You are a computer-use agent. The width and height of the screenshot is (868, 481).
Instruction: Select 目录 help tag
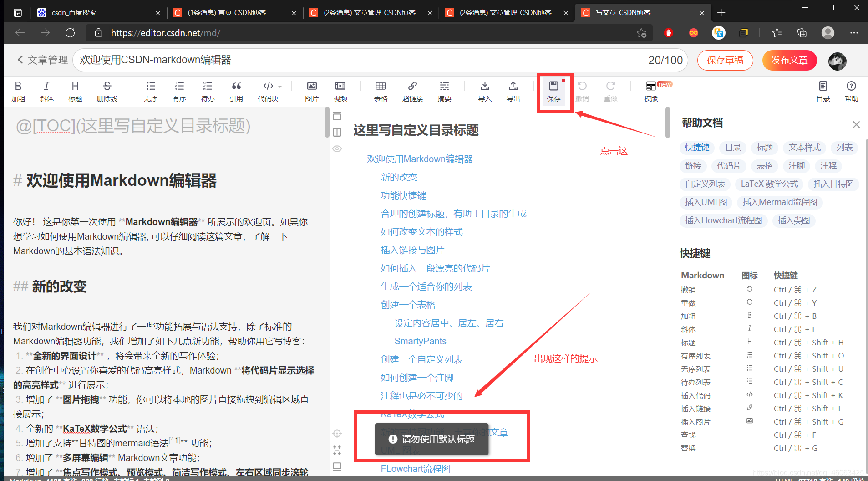pos(733,148)
